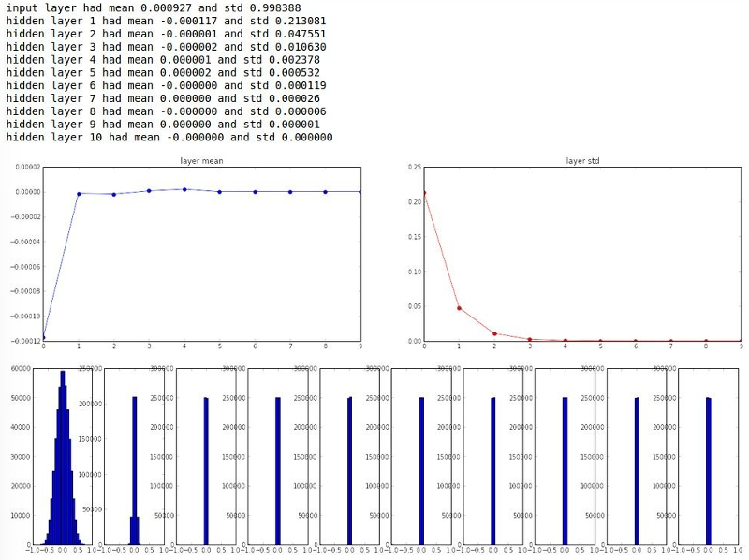Image resolution: width=749 pixels, height=560 pixels.
Task: Click the 'layer mean' plot title
Action: click(x=201, y=160)
